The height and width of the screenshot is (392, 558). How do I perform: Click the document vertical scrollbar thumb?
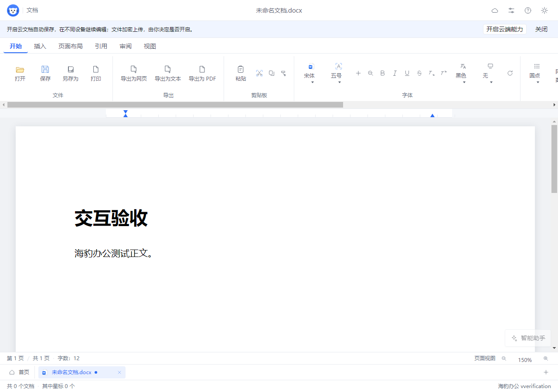point(555,159)
